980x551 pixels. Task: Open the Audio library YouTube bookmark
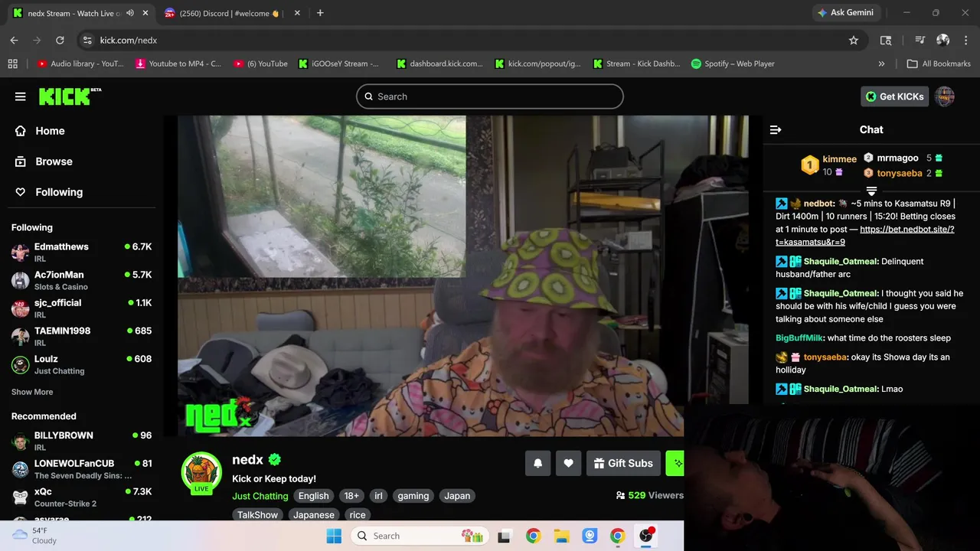point(80,64)
